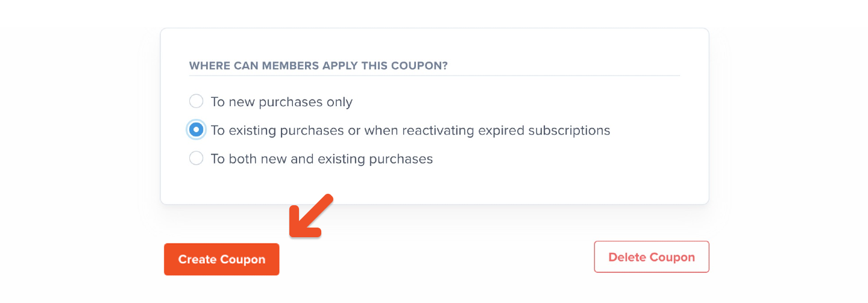
Task: Click the Create Coupon button
Action: tap(222, 260)
